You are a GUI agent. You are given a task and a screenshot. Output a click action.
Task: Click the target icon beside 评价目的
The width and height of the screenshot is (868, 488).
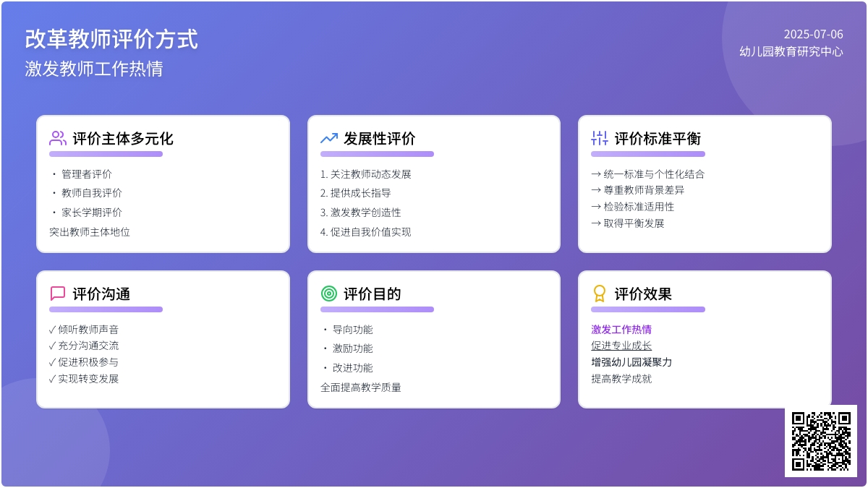[x=329, y=294]
